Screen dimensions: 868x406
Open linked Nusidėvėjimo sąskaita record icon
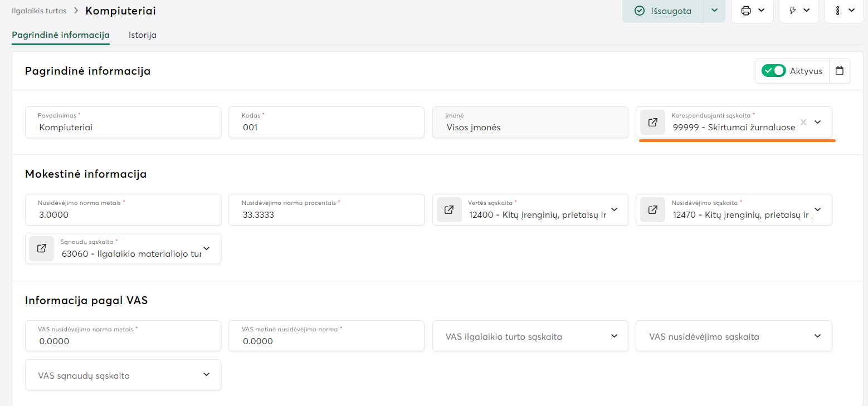(652, 210)
